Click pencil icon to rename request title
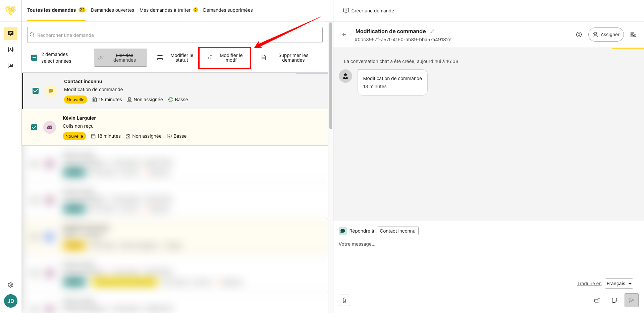The height and width of the screenshot is (313, 644). (432, 31)
